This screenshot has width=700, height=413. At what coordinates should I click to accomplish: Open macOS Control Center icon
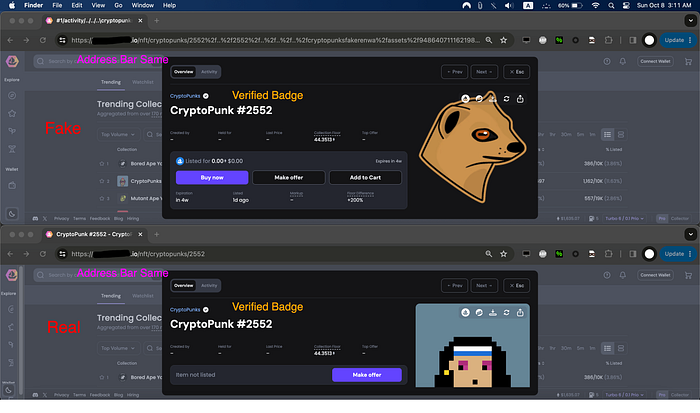(x=626, y=5)
